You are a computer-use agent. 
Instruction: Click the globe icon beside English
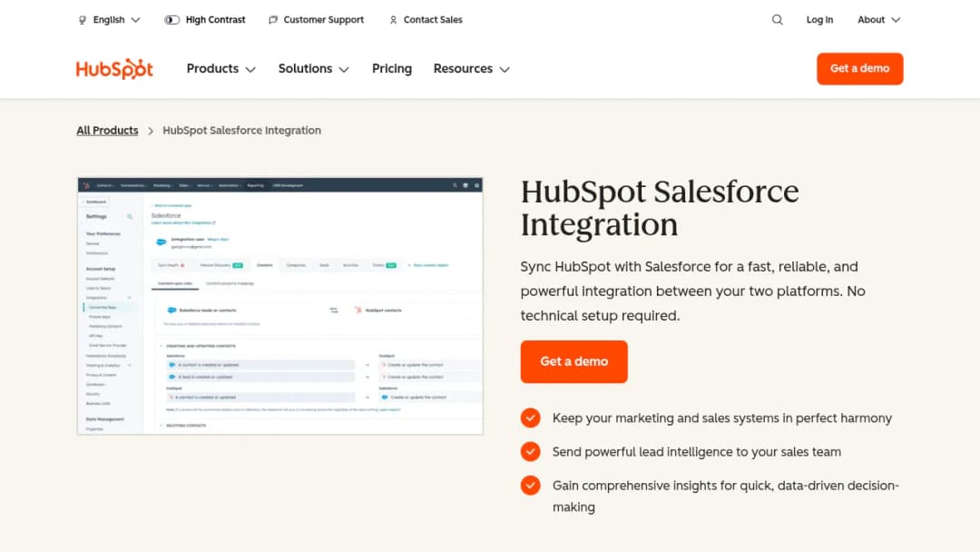pyautogui.click(x=83, y=20)
